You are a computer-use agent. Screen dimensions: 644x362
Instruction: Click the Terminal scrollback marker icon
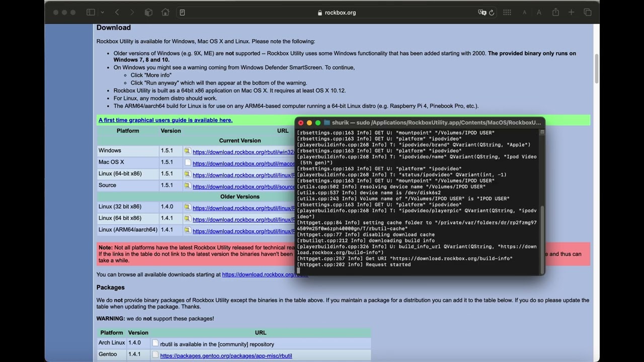click(542, 132)
